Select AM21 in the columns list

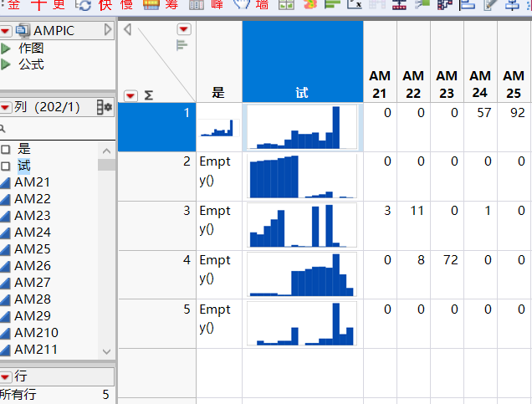(x=33, y=182)
